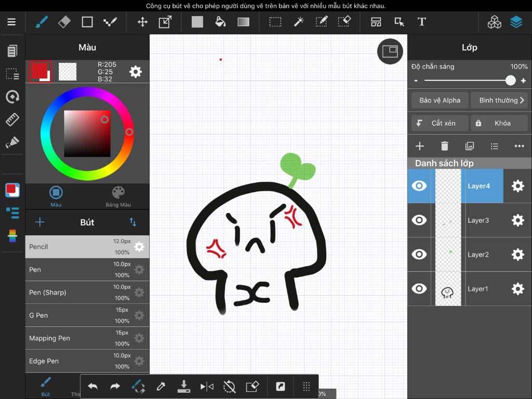The height and width of the screenshot is (399, 532).
Task: Select the Edge Pen brush
Action: [87, 361]
